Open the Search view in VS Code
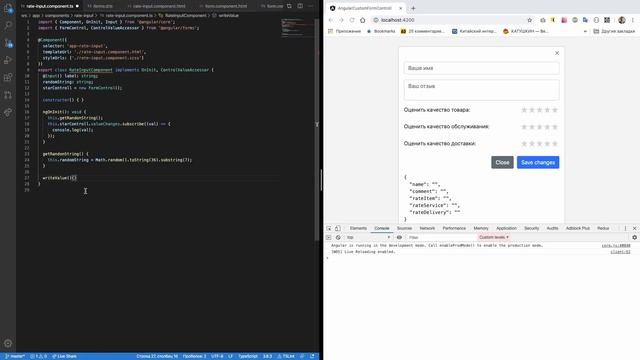This screenshot has height=360, width=640. [8, 25]
